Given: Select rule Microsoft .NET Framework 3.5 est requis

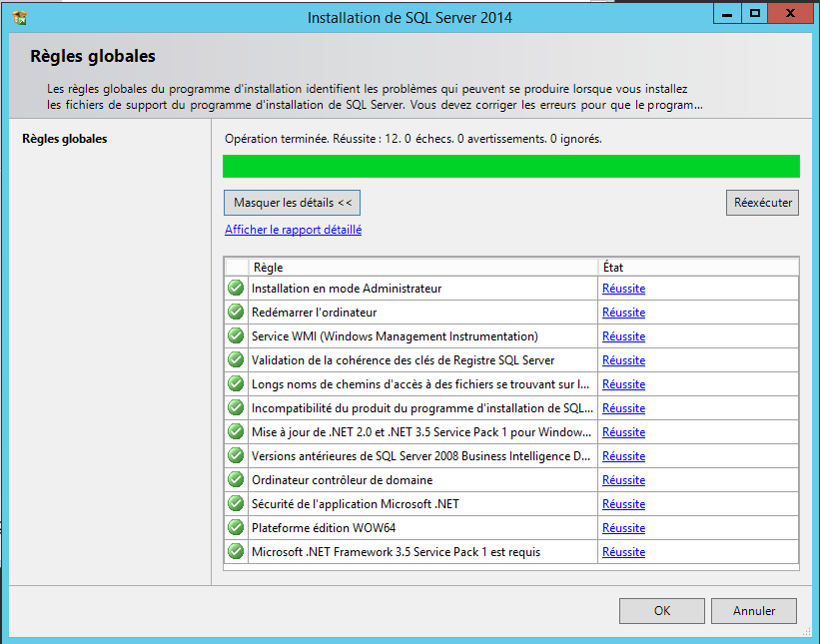Looking at the screenshot, I should 396,552.
